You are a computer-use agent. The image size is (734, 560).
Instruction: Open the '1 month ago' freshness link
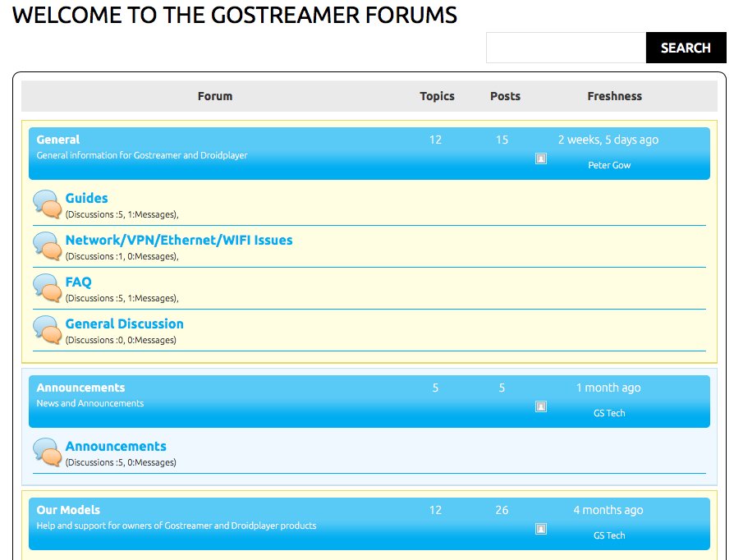[x=608, y=388]
